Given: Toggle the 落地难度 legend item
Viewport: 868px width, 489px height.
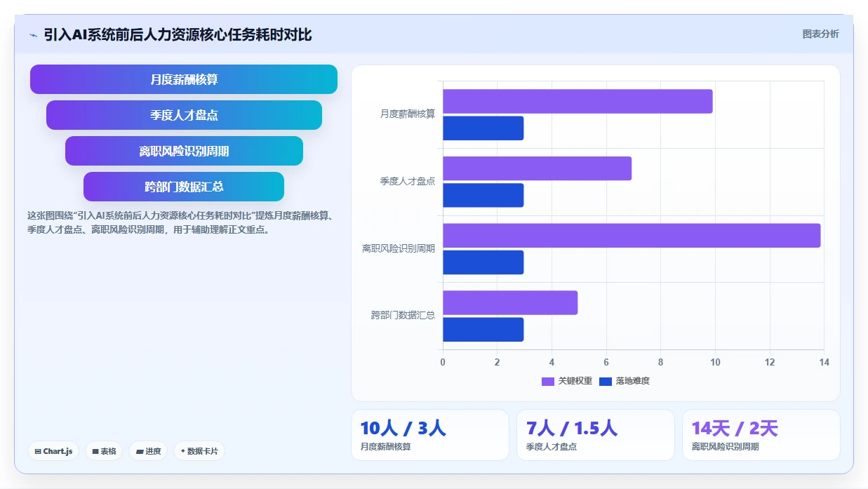Looking at the screenshot, I should coord(625,381).
